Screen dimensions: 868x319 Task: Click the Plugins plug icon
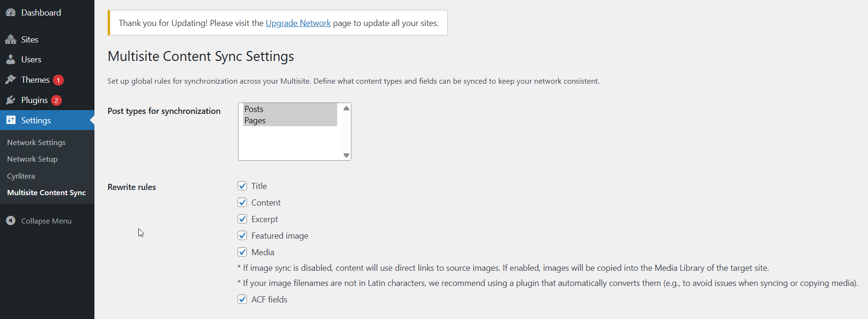tap(11, 100)
